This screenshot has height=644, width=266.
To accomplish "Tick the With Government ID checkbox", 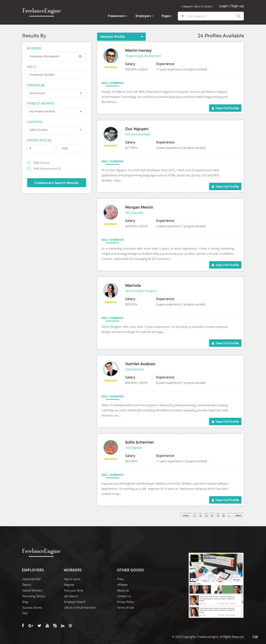I will tap(29, 169).
